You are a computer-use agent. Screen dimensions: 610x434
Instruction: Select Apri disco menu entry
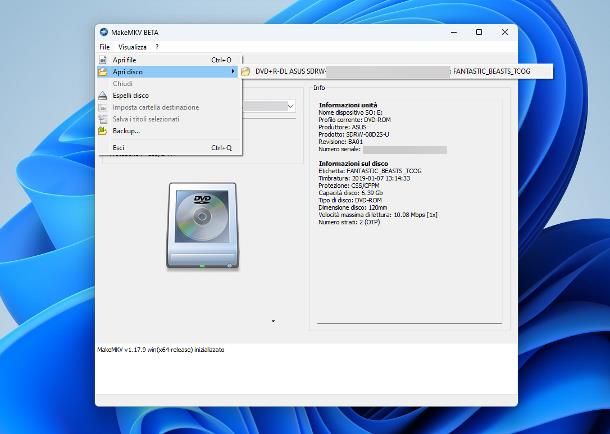[167, 72]
